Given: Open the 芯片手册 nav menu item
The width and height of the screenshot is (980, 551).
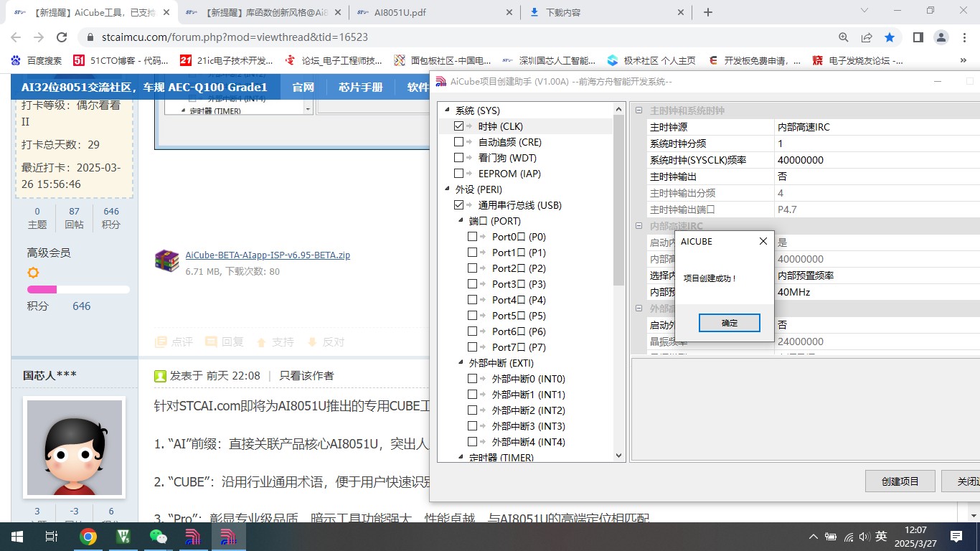Looking at the screenshot, I should (360, 88).
